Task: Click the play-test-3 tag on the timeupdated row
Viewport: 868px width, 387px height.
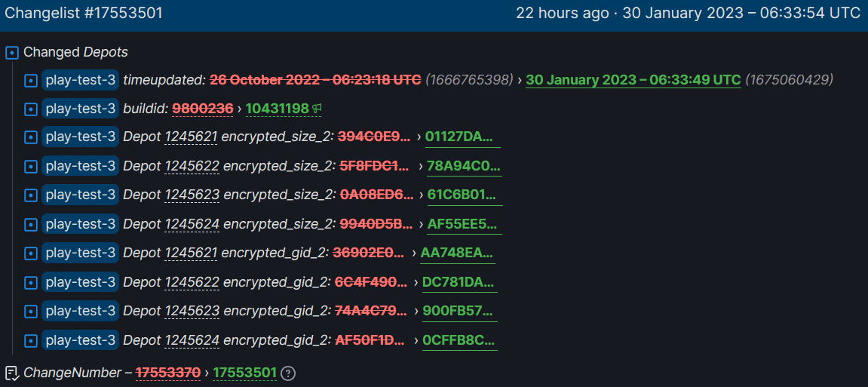Action: 80,80
